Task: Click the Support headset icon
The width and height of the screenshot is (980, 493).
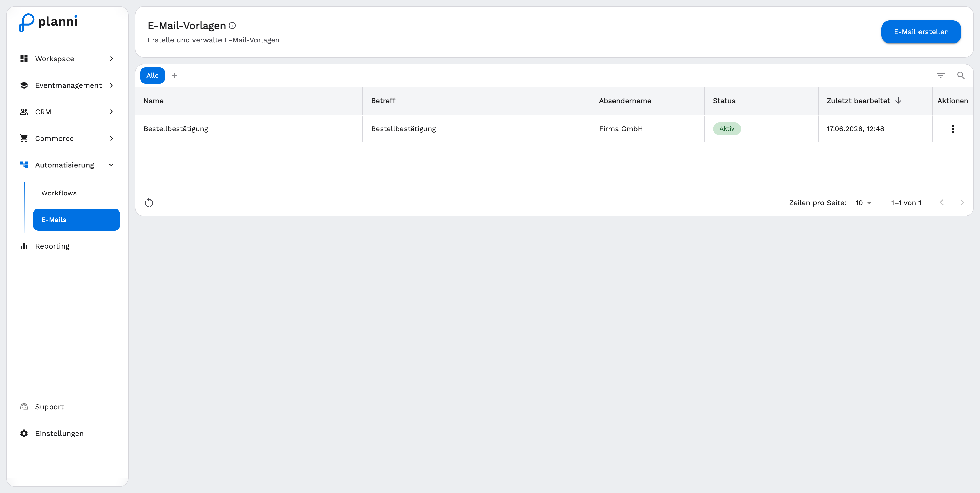Action: tap(24, 407)
